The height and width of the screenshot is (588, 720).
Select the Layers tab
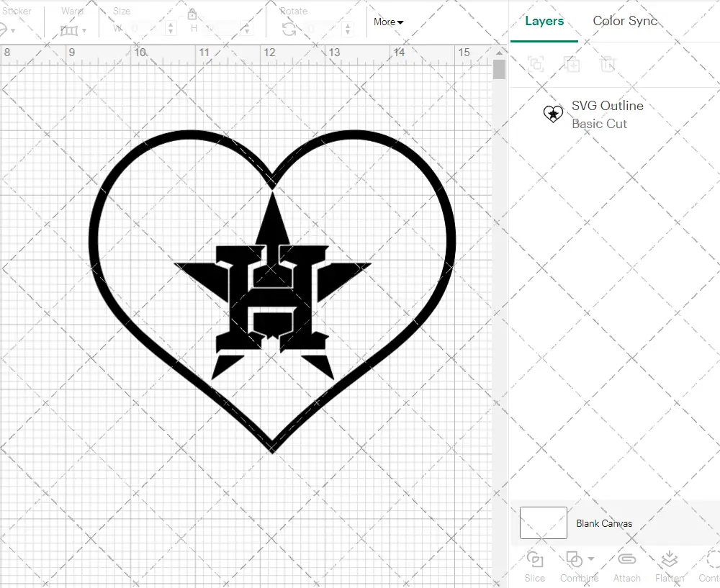(544, 21)
